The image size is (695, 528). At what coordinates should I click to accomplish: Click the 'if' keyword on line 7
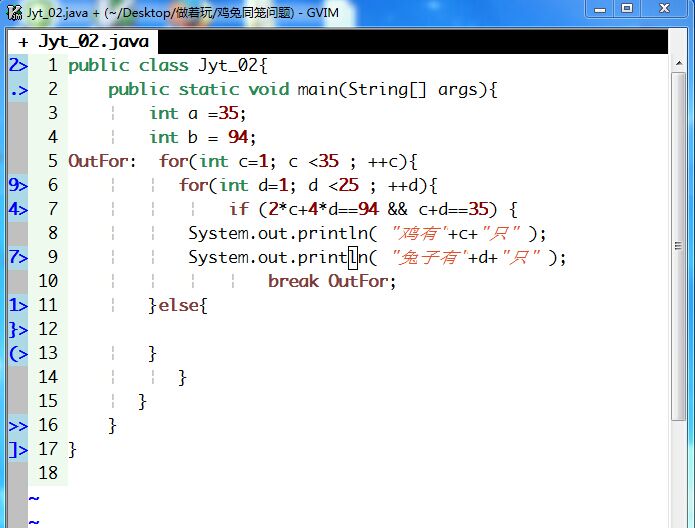(239, 209)
